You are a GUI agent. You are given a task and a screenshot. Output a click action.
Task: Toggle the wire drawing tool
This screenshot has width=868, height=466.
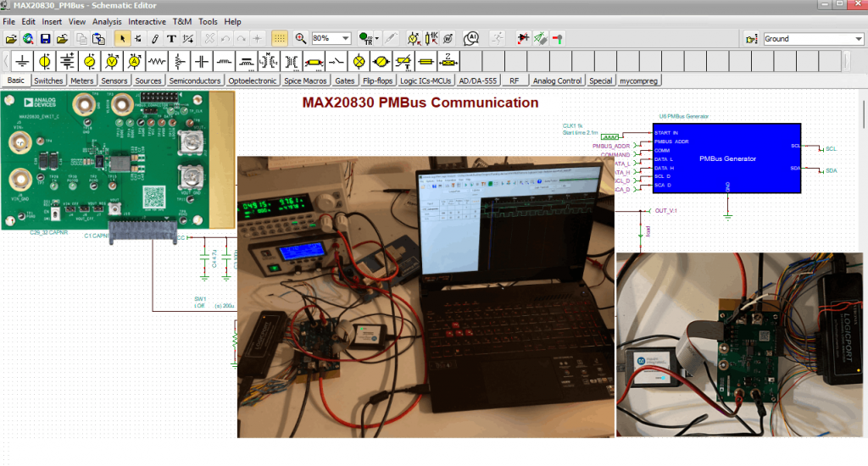[154, 39]
